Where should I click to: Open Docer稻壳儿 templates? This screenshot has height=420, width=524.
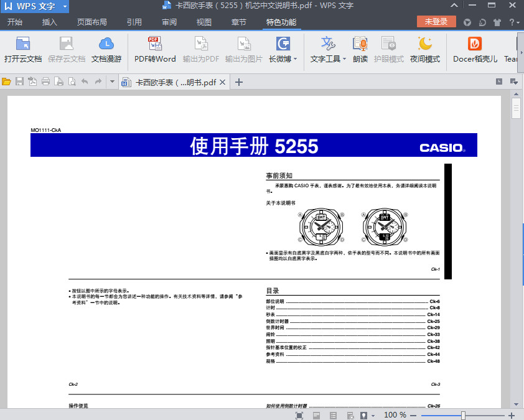475,50
